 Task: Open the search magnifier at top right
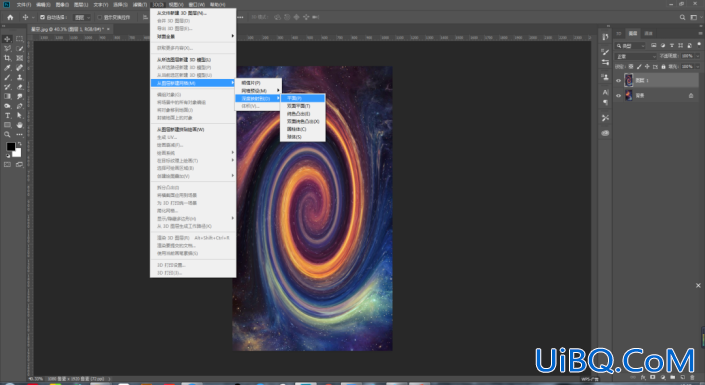click(x=682, y=18)
